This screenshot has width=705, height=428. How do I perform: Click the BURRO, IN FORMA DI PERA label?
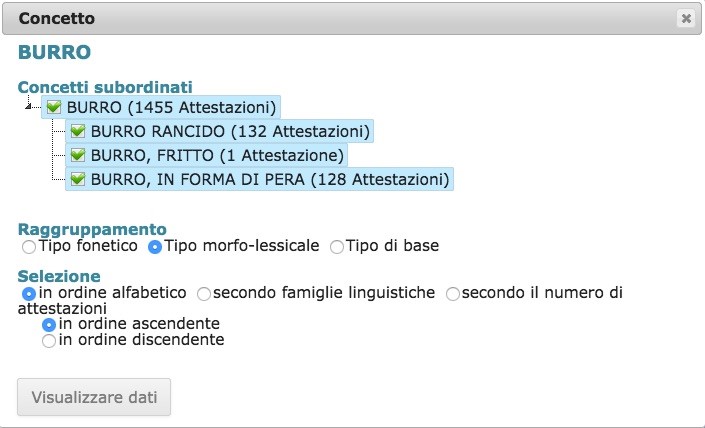coord(268,180)
